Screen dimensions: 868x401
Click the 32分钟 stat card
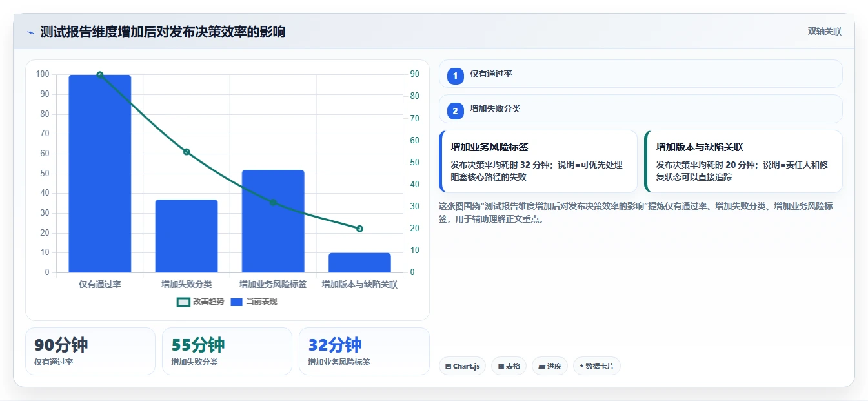(364, 351)
